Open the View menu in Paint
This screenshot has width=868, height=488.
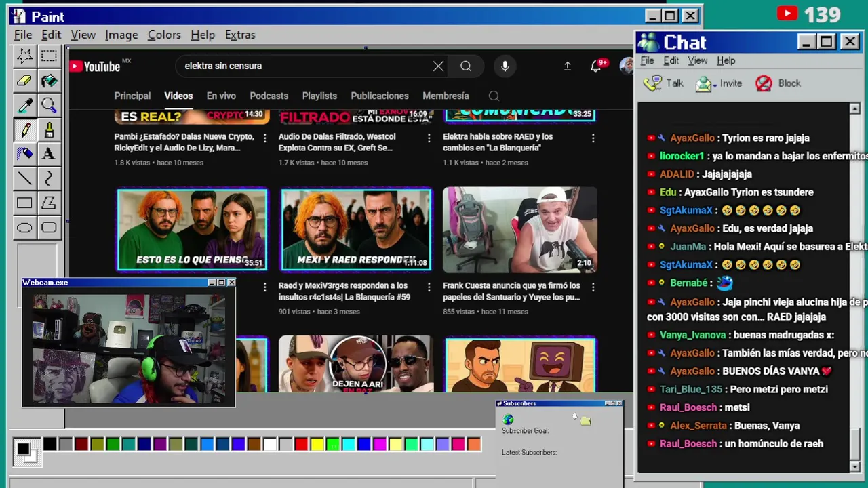click(x=83, y=35)
